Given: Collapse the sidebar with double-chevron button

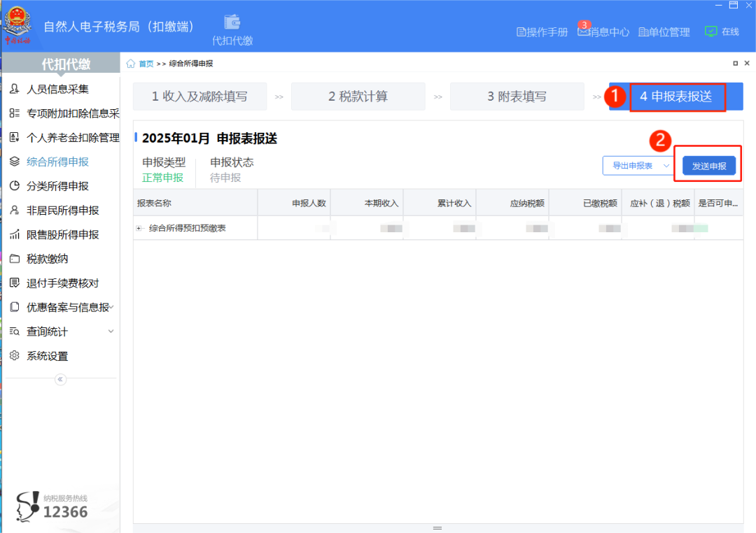Looking at the screenshot, I should pos(60,380).
